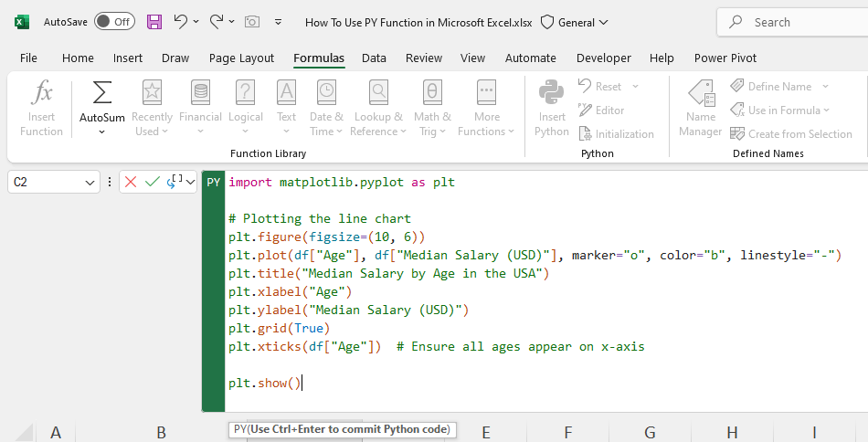Expand the AutoSum dropdown arrow

tap(101, 132)
